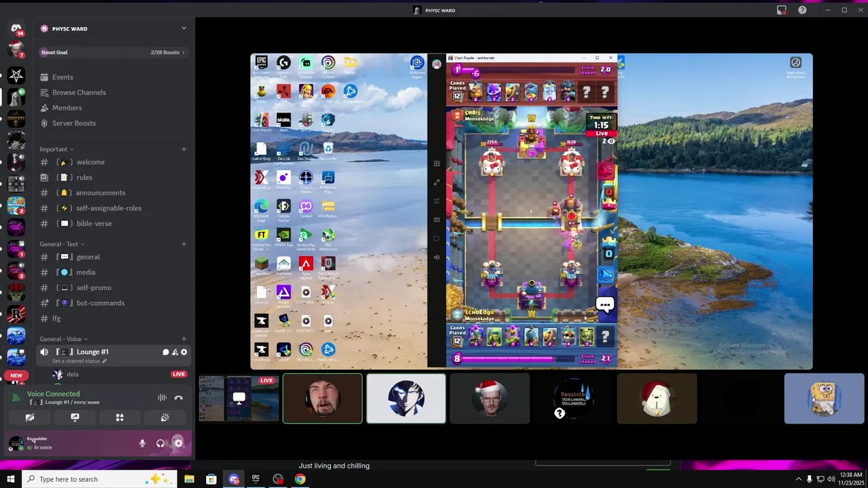Screen dimensions: 868x488
Task: Select the LIVE stream preview tile
Action: 239,399
